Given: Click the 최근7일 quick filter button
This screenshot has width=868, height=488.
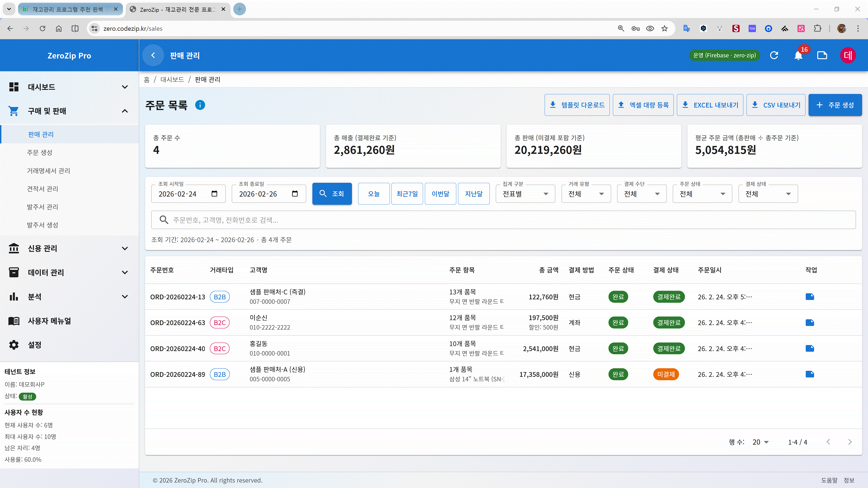Looking at the screenshot, I should [407, 194].
